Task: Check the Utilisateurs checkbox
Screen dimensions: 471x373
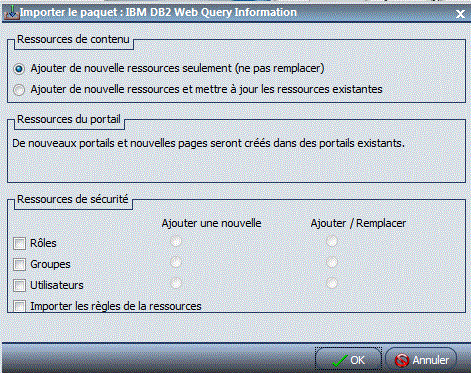Action: pyautogui.click(x=19, y=285)
